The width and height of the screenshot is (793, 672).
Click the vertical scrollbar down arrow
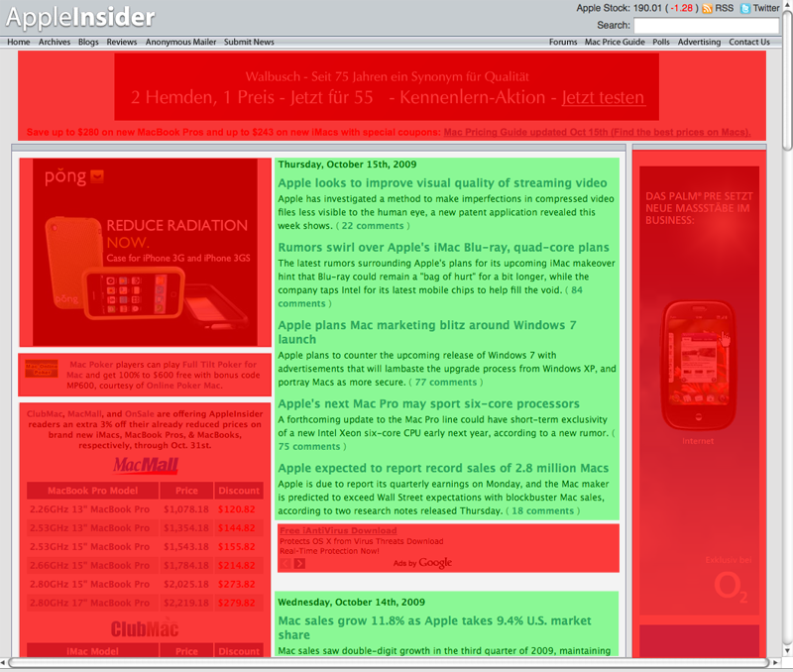[x=787, y=651]
